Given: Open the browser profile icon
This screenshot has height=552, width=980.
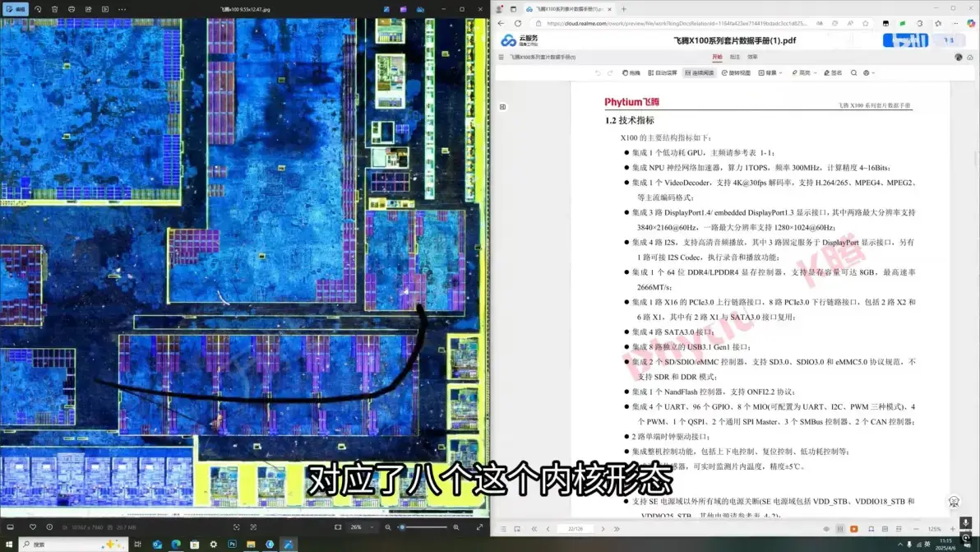Looking at the screenshot, I should pyautogui.click(x=499, y=9).
